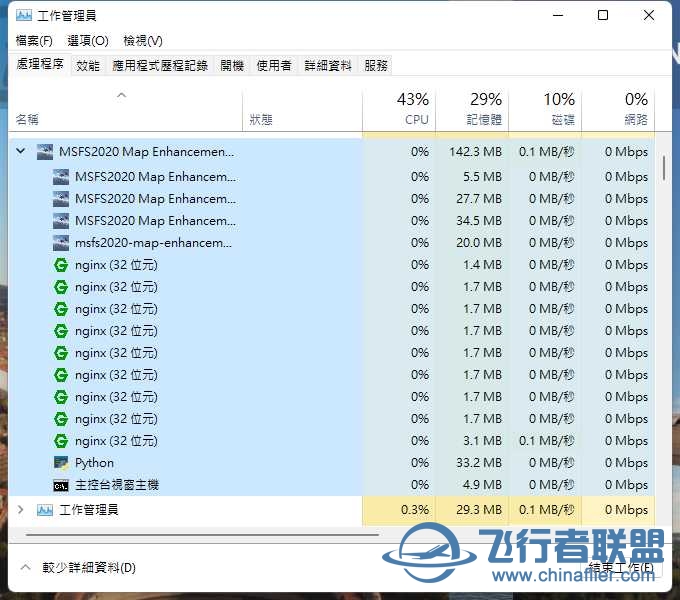This screenshot has height=600, width=680.
Task: Click icon of child process using 5.5 MB
Action: click(61, 177)
